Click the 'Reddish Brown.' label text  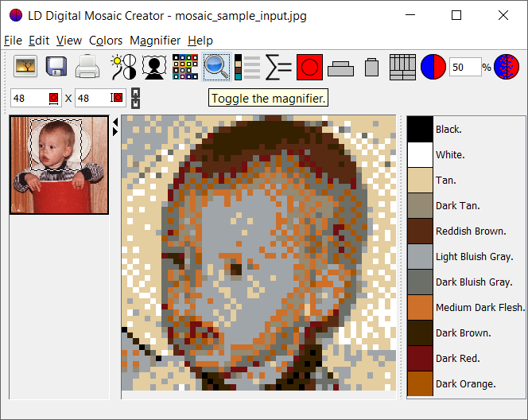click(x=471, y=231)
